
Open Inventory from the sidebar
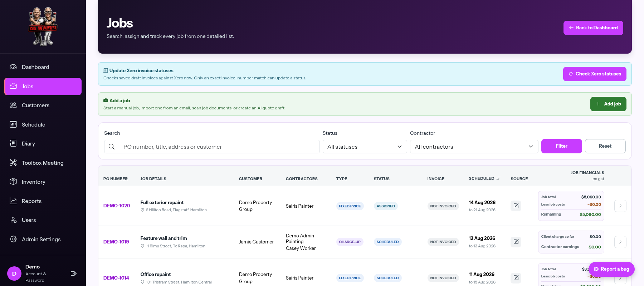point(43,182)
